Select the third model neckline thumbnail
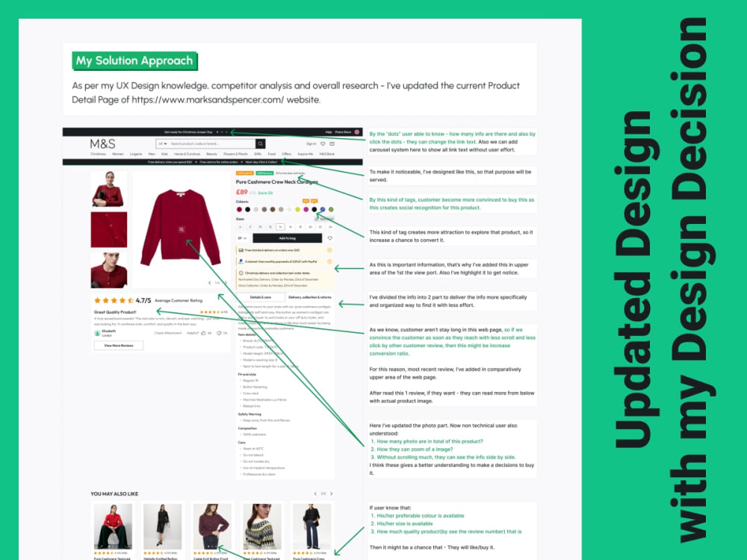 click(x=109, y=270)
